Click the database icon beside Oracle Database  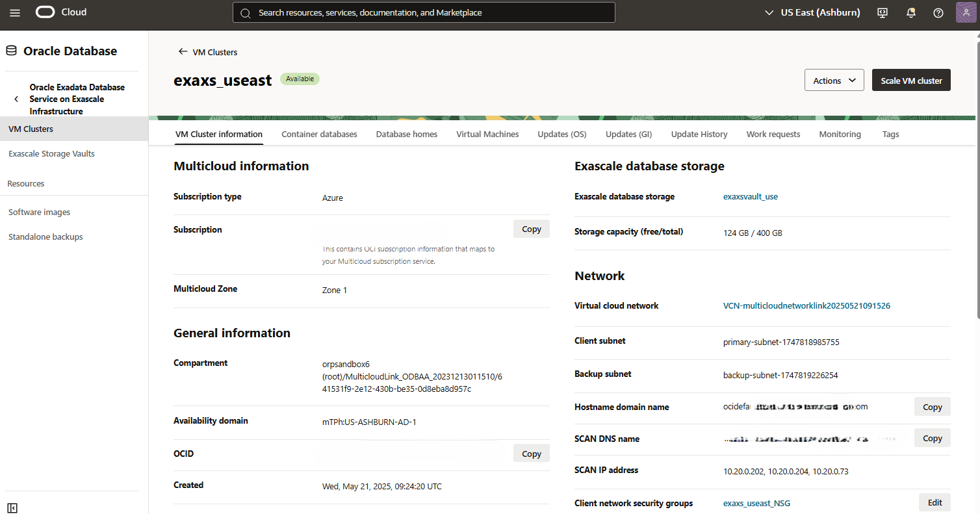[x=11, y=50]
